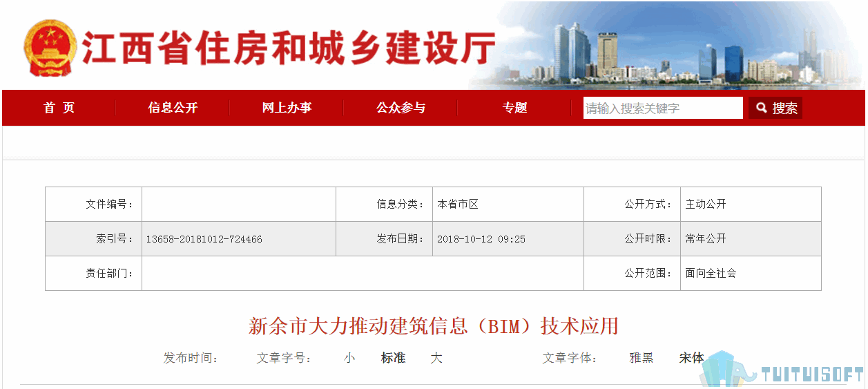
Task: Select publish date 2018-10-12 09:25
Action: click(x=481, y=239)
